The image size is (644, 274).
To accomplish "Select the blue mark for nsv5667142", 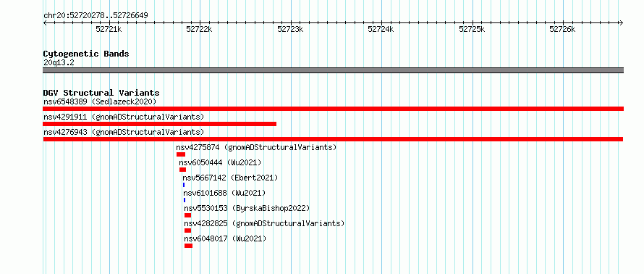I will (184, 185).
